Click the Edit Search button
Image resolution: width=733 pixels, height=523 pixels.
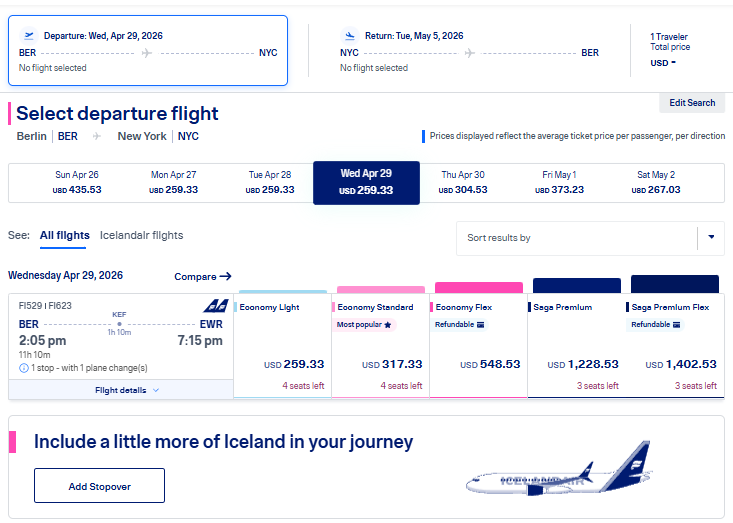pyautogui.click(x=692, y=103)
